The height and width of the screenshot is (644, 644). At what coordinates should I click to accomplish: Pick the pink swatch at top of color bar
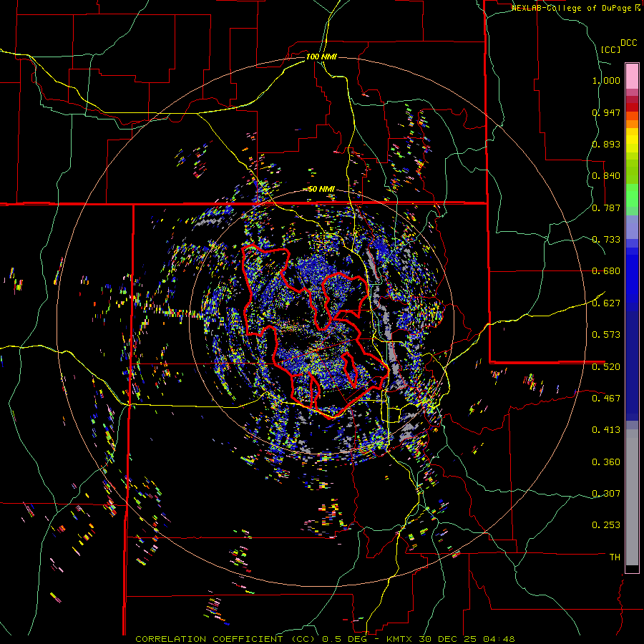632,76
